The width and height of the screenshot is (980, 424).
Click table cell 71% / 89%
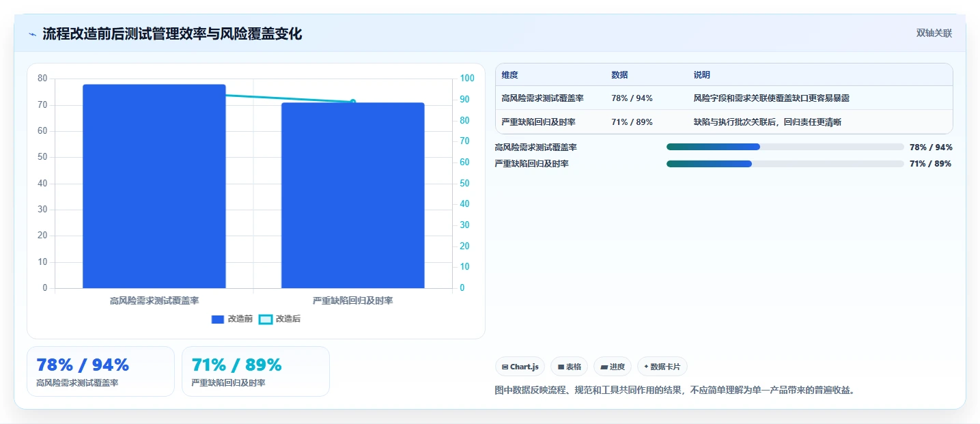[632, 122]
